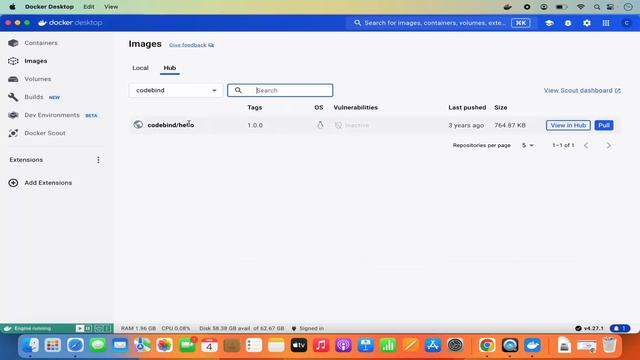Viewport: 640px width, 360px height.
Task: Open the user account avatar 'C'
Action: 627,23
